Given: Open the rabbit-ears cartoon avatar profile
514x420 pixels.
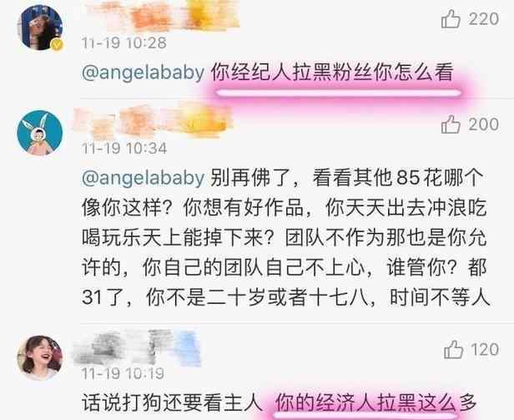Looking at the screenshot, I should (40, 133).
